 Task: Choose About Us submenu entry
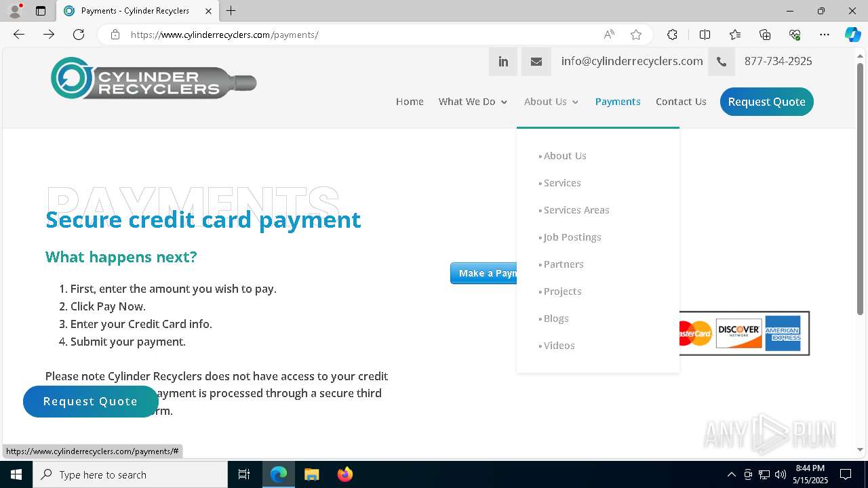(x=565, y=156)
